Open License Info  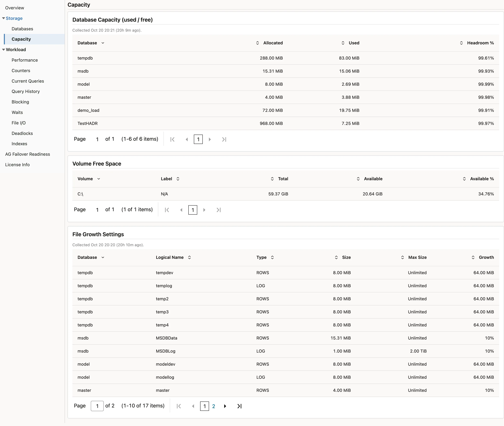tap(17, 165)
